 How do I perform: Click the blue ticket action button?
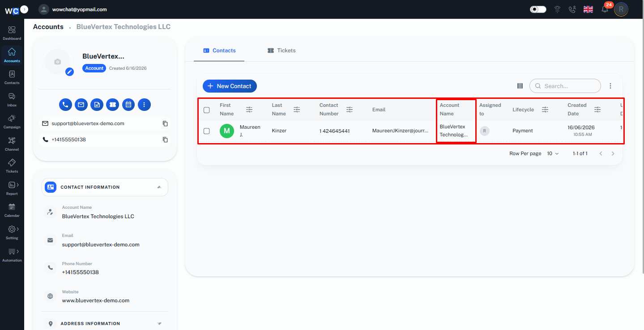point(113,105)
